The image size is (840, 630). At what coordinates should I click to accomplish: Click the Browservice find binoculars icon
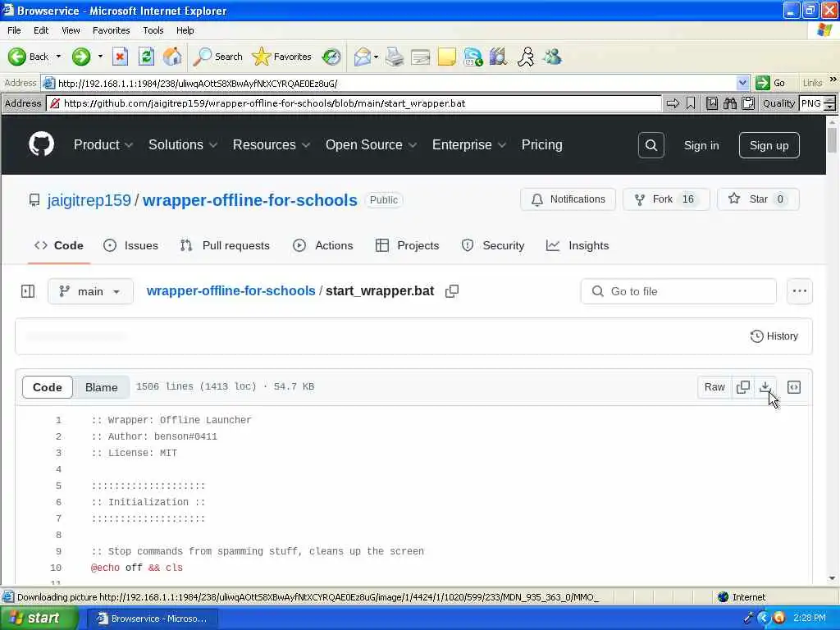click(x=729, y=103)
